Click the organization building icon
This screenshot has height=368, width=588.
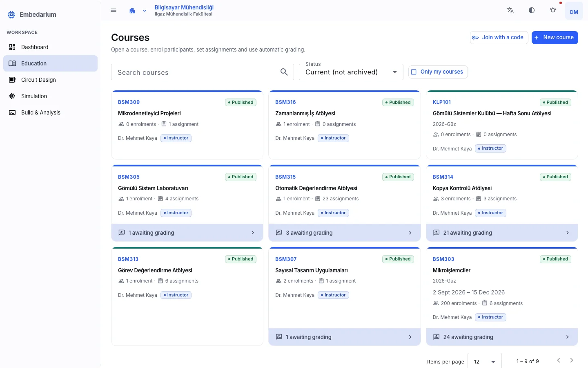(132, 11)
